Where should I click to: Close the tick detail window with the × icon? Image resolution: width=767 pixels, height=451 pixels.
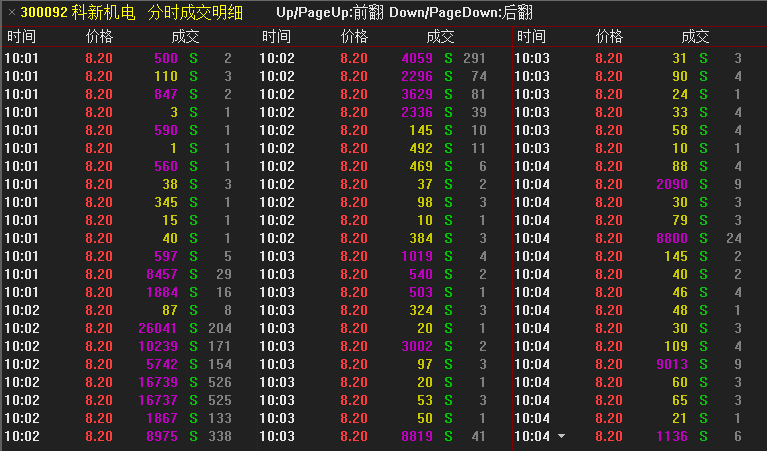click(11, 13)
